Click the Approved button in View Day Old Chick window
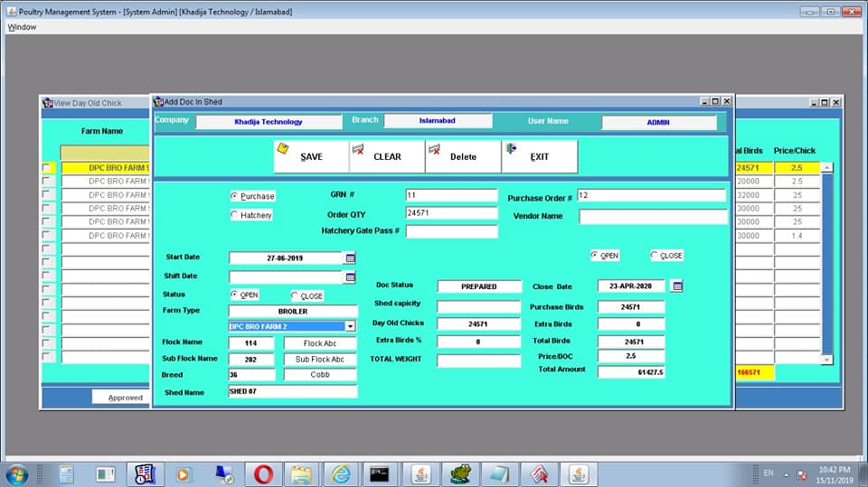This screenshot has width=868, height=487. point(120,398)
